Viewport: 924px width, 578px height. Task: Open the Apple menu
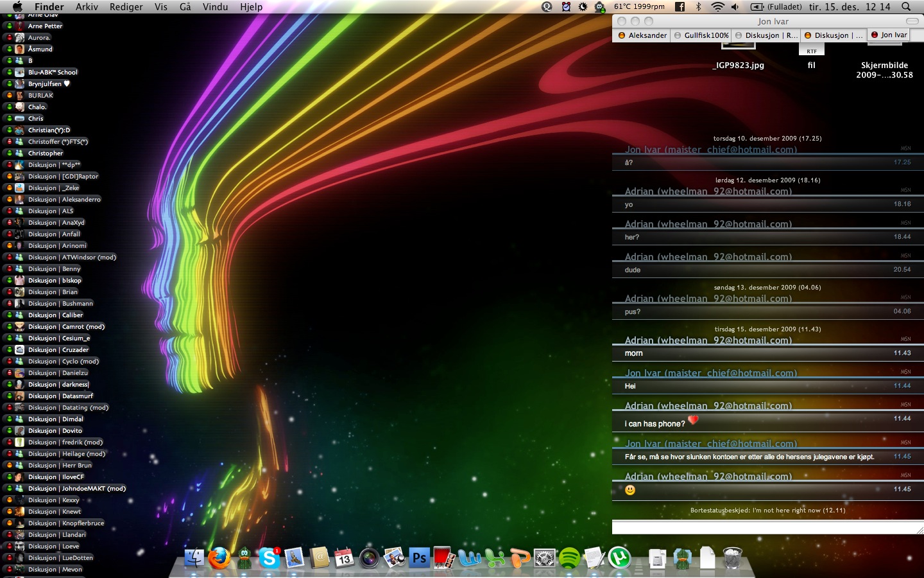click(x=18, y=6)
